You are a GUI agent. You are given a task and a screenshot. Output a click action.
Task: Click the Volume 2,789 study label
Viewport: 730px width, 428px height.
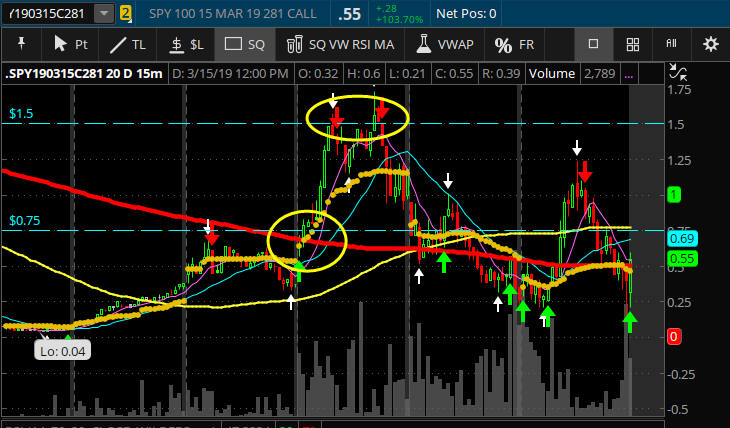pos(572,74)
